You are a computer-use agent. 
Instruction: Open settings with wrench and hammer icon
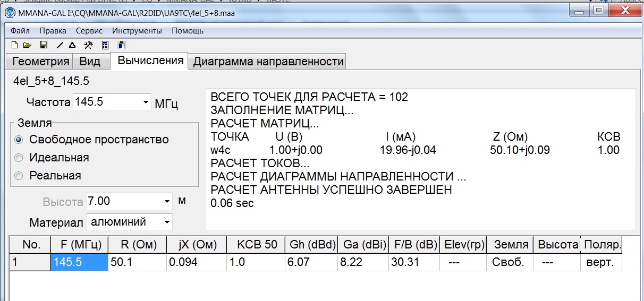tap(89, 46)
